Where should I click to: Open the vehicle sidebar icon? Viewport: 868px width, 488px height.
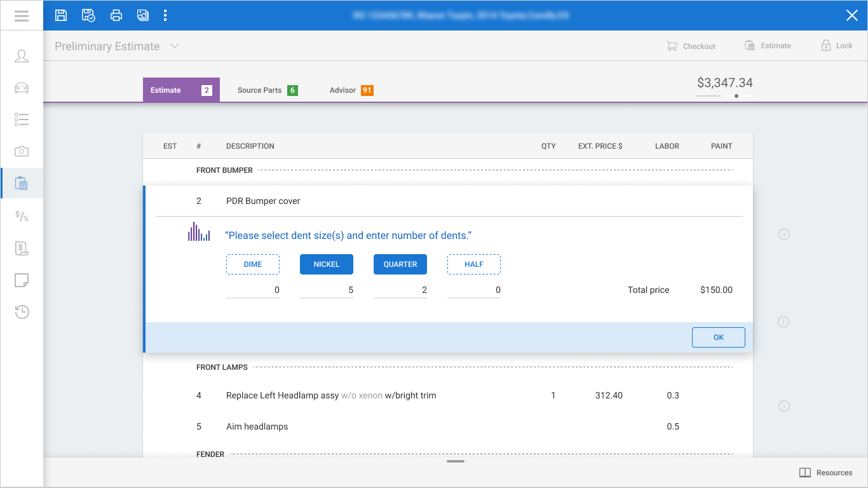[x=22, y=88]
